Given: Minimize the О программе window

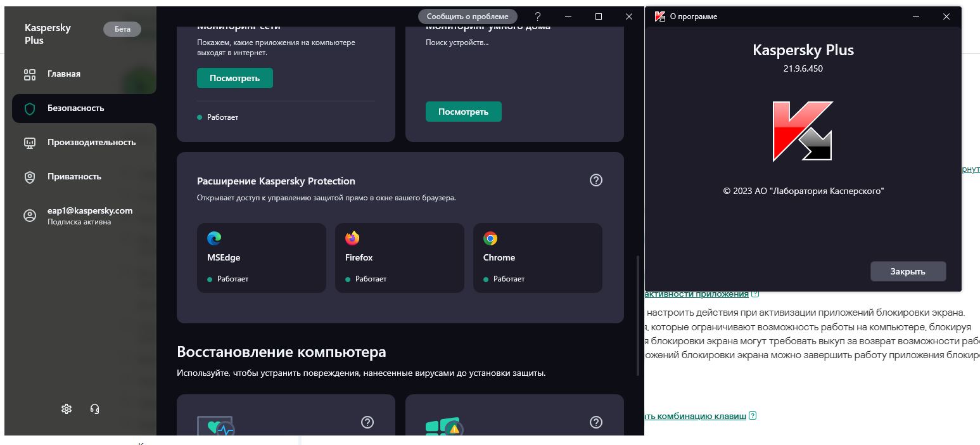Looking at the screenshot, I should click(916, 16).
